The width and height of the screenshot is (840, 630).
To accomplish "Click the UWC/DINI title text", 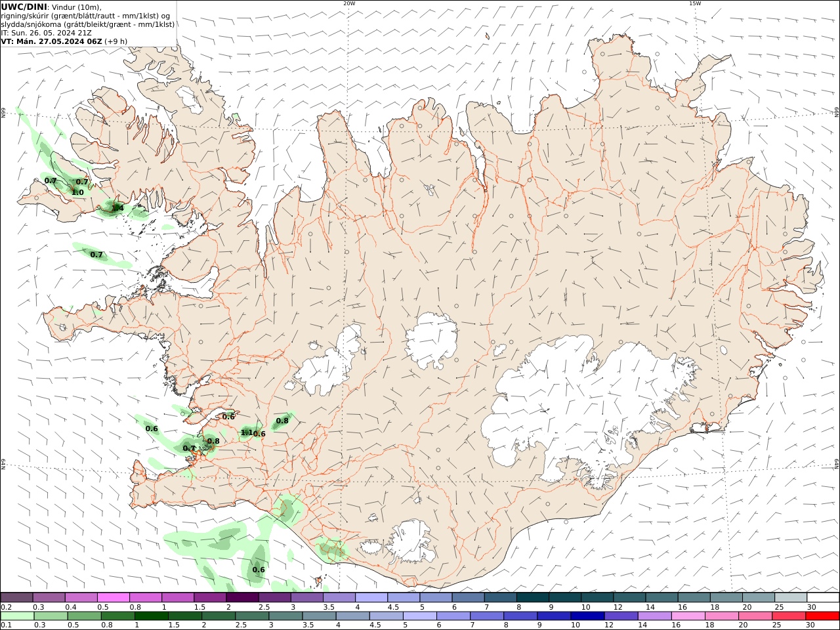I will coord(24,7).
